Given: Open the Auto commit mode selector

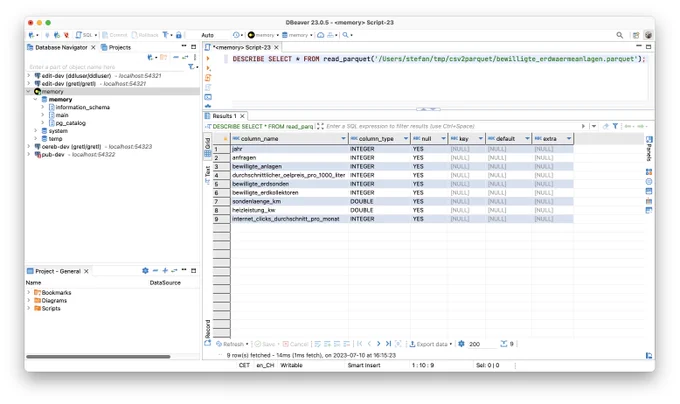Looking at the screenshot, I should (208, 35).
